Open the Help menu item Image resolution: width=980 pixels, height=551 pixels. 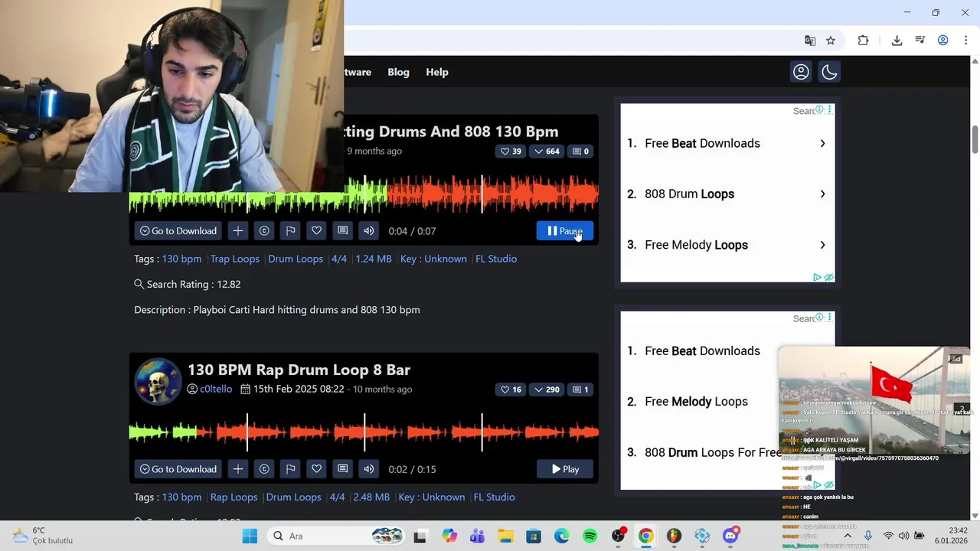click(x=437, y=72)
